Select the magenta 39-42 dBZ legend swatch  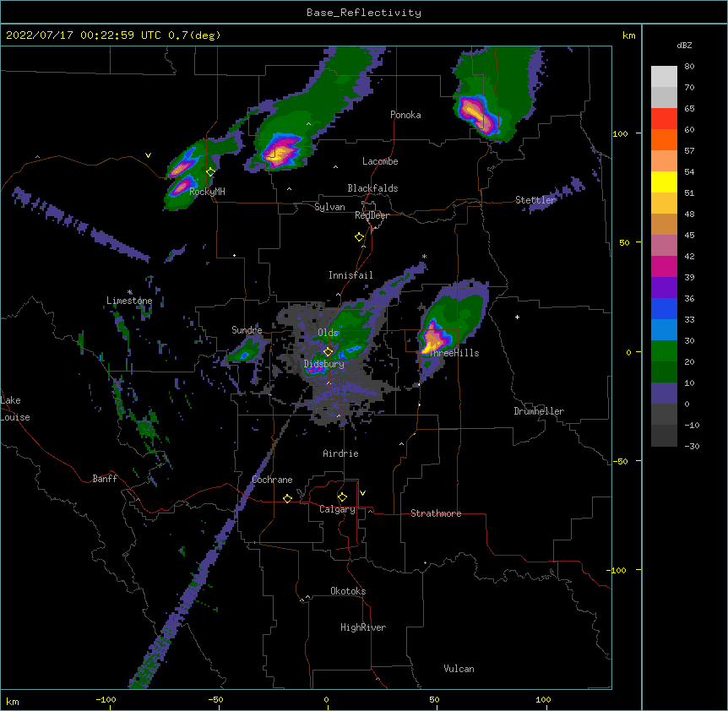coord(664,266)
